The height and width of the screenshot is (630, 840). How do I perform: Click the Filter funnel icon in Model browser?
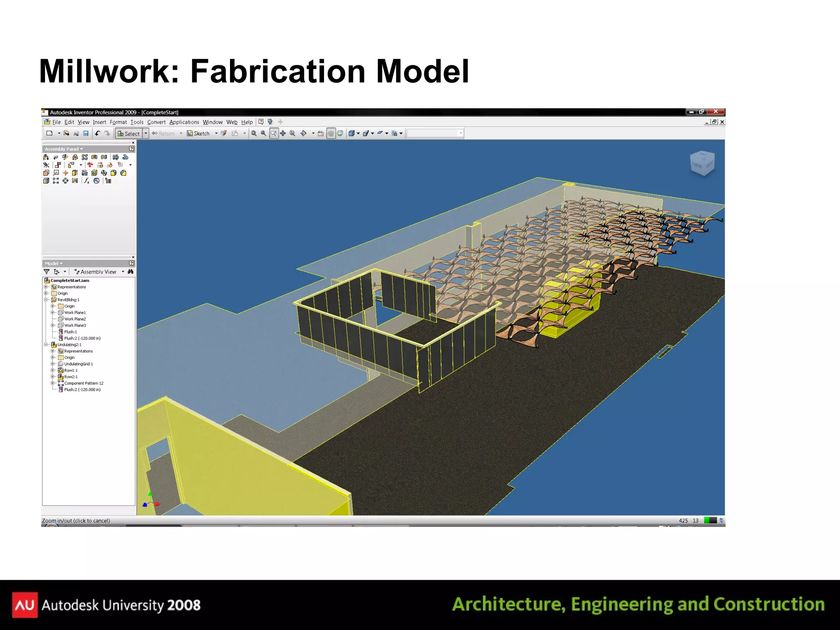[x=47, y=272]
